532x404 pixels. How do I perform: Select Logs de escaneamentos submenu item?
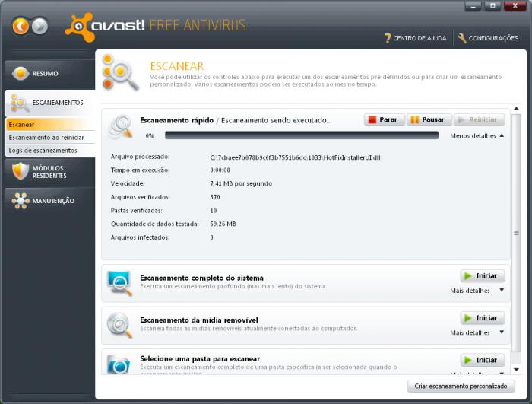coord(43,151)
